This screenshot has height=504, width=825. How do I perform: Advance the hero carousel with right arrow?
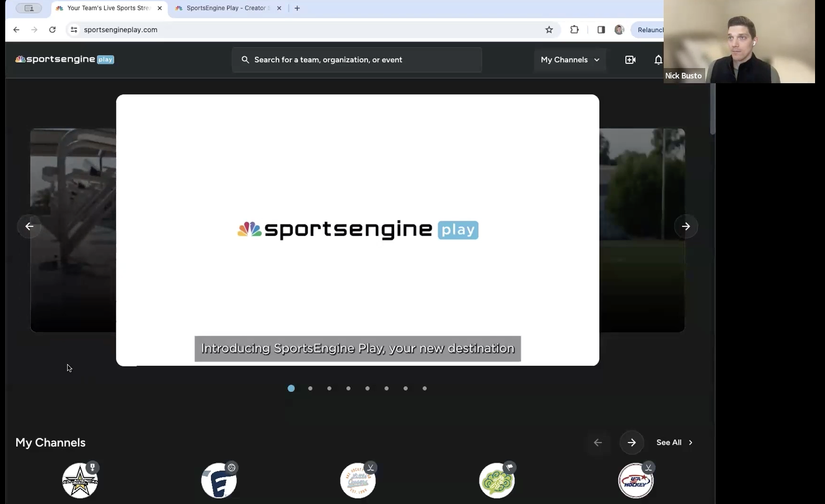685,226
